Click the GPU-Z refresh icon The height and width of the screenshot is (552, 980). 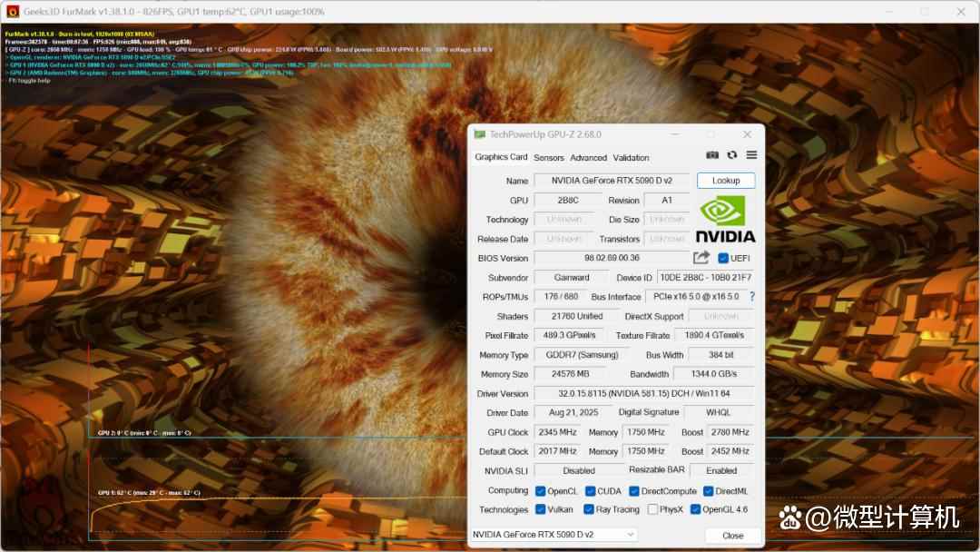(732, 155)
